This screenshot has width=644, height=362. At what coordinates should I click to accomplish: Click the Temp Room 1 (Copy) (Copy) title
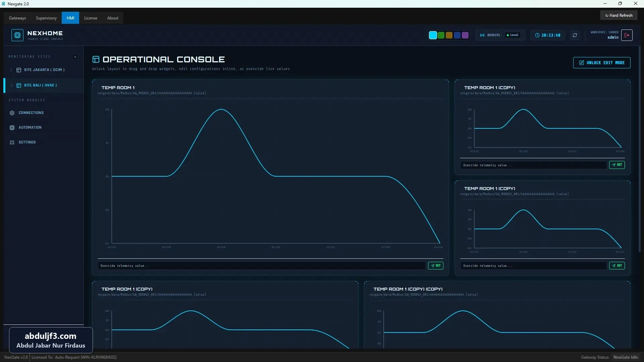(408, 289)
